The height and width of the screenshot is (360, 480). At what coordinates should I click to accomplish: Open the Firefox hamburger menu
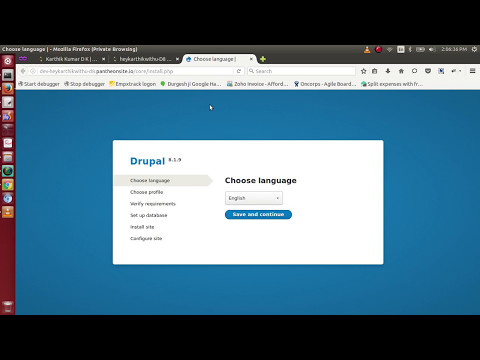click(472, 71)
